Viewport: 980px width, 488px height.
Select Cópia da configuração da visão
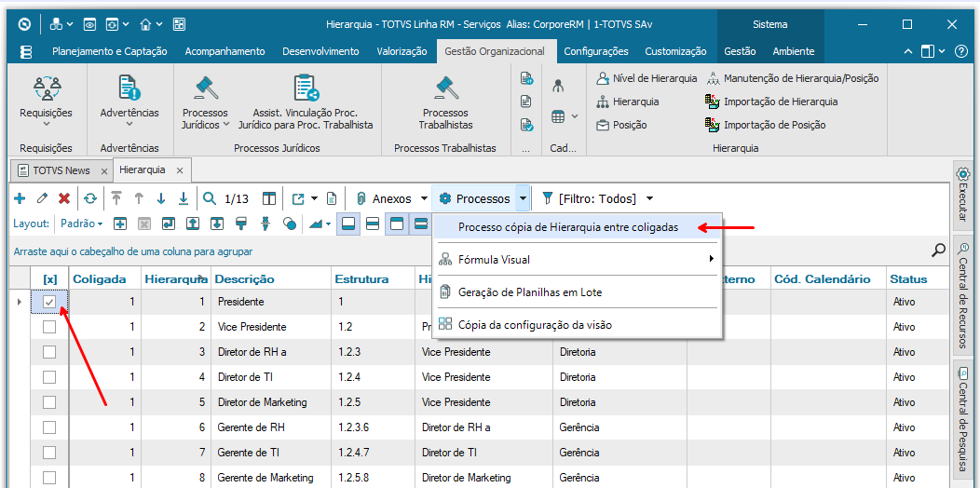(x=535, y=324)
